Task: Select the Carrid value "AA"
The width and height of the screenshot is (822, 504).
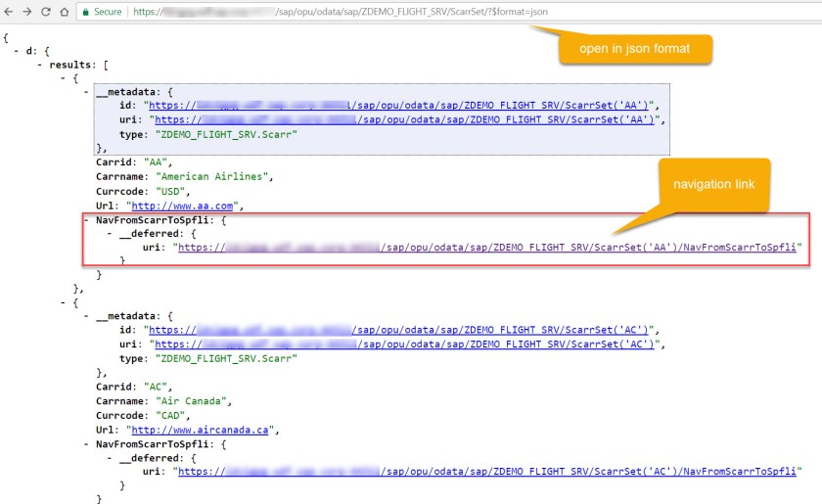Action: 156,162
